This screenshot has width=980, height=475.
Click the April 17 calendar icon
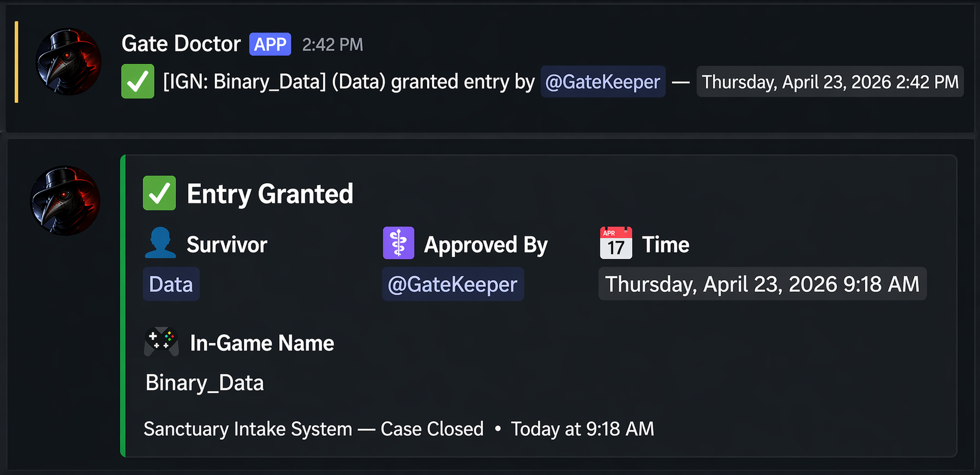click(615, 243)
